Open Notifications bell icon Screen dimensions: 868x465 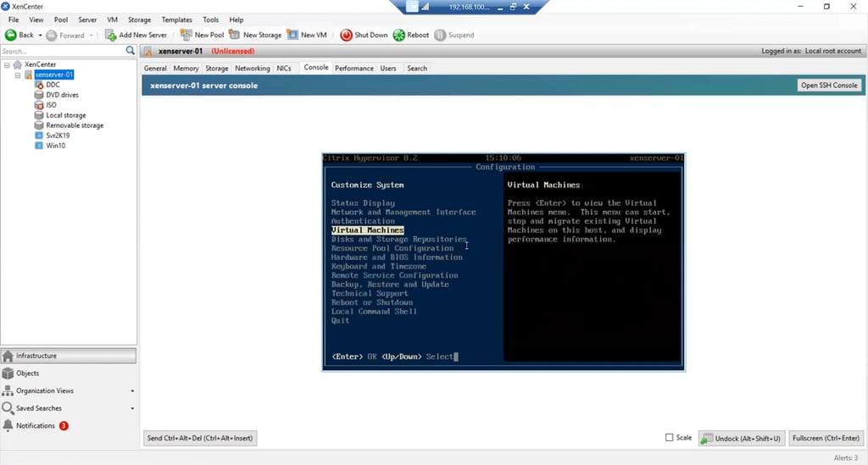[x=8, y=425]
